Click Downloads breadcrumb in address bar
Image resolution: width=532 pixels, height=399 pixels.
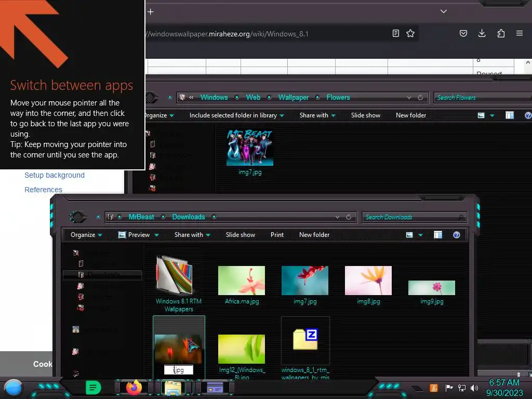(189, 217)
